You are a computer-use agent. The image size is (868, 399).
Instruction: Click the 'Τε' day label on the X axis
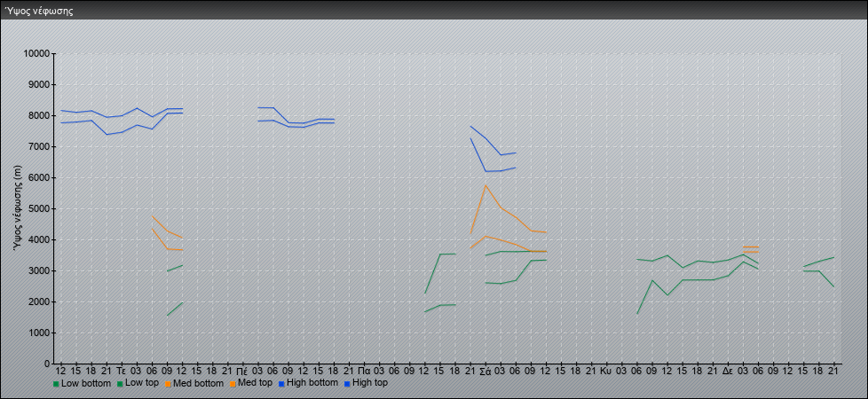(x=122, y=371)
